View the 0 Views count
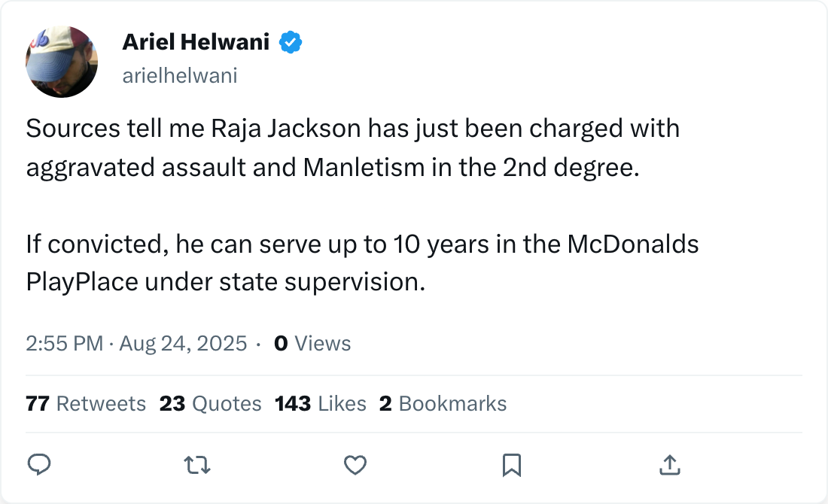 coord(312,344)
